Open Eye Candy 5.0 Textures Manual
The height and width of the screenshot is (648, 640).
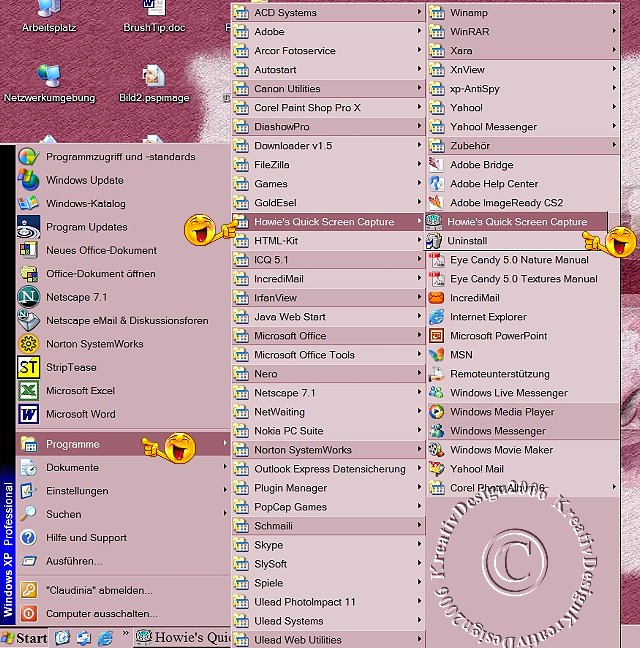(523, 279)
